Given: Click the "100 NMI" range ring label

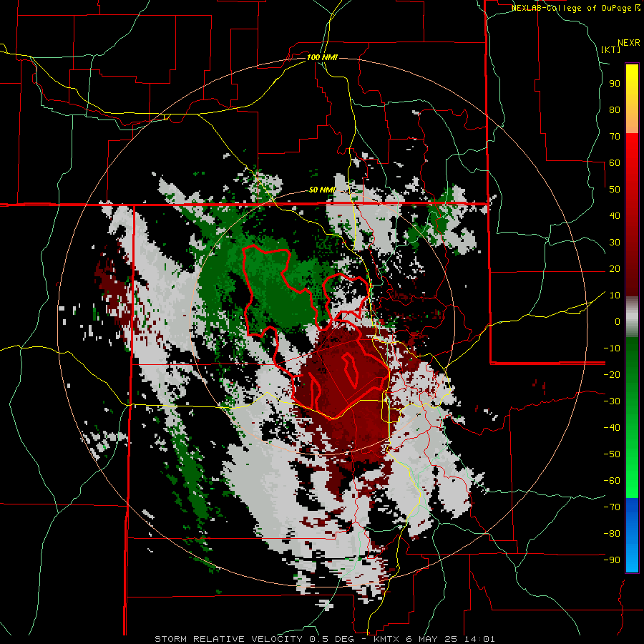Looking at the screenshot, I should point(322,57).
